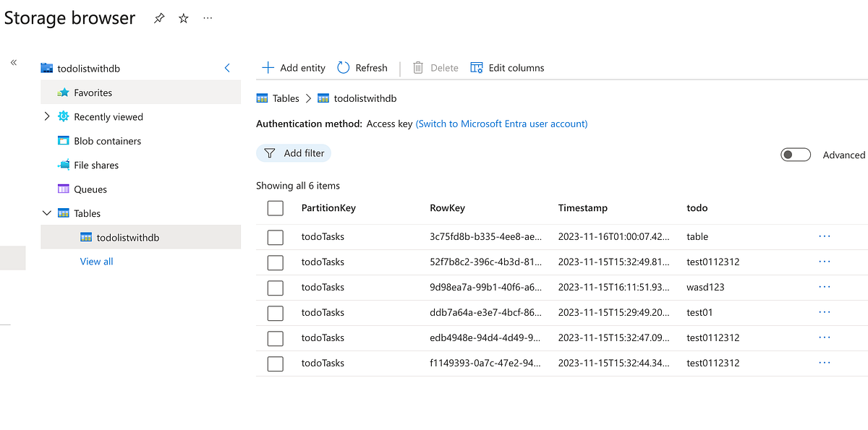This screenshot has width=868, height=430.
Task: Collapse the Tables tree section
Action: click(46, 212)
